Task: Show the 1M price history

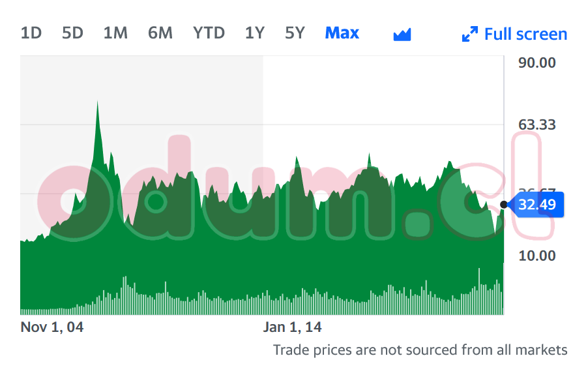Action: click(x=115, y=33)
